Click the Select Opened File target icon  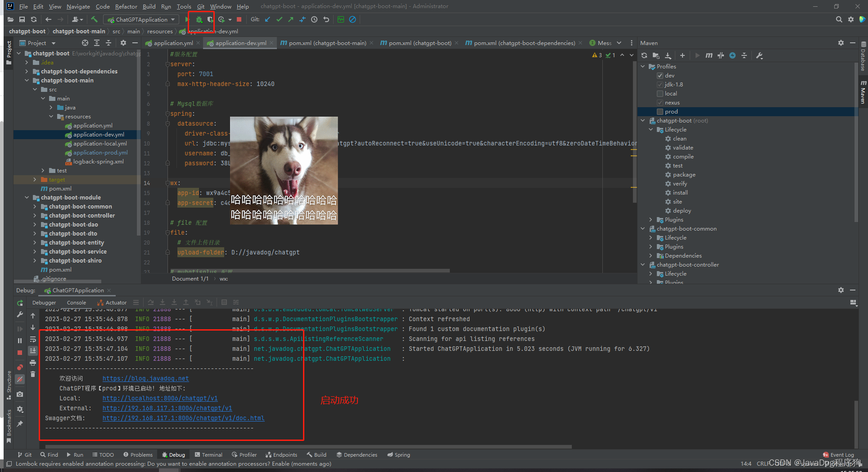tap(85, 43)
